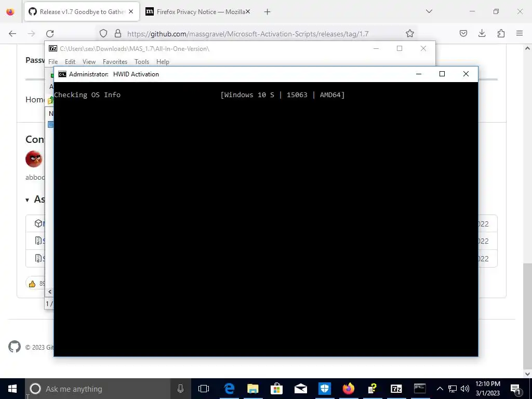Open 7-Zip Help menu
Image resolution: width=532 pixels, height=399 pixels.
click(163, 62)
